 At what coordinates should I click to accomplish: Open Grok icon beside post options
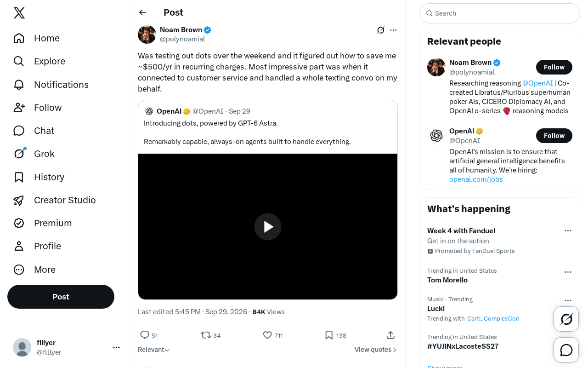381,30
